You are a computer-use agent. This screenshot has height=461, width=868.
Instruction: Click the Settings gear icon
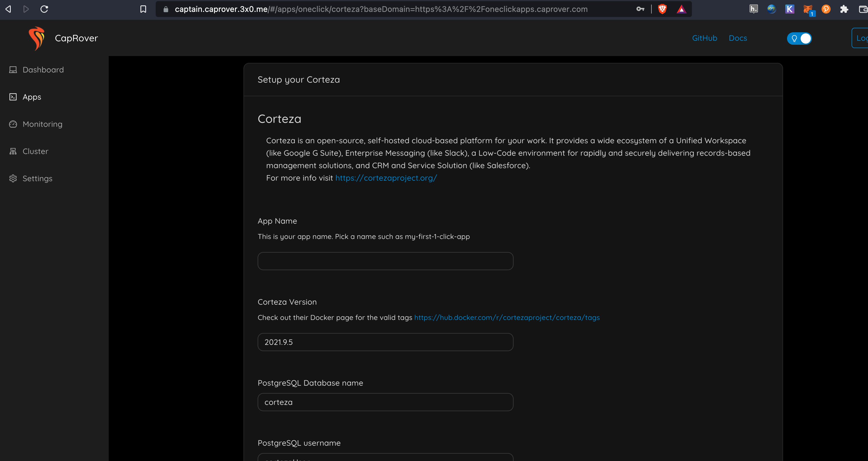(x=13, y=178)
